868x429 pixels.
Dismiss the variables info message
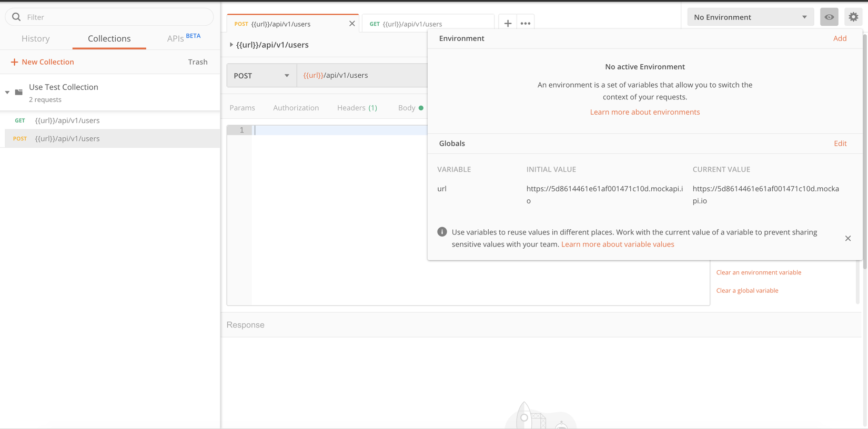(x=847, y=238)
